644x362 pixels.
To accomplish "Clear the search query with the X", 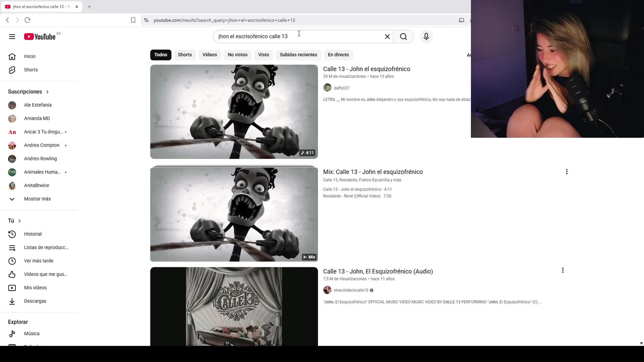I will [387, 36].
